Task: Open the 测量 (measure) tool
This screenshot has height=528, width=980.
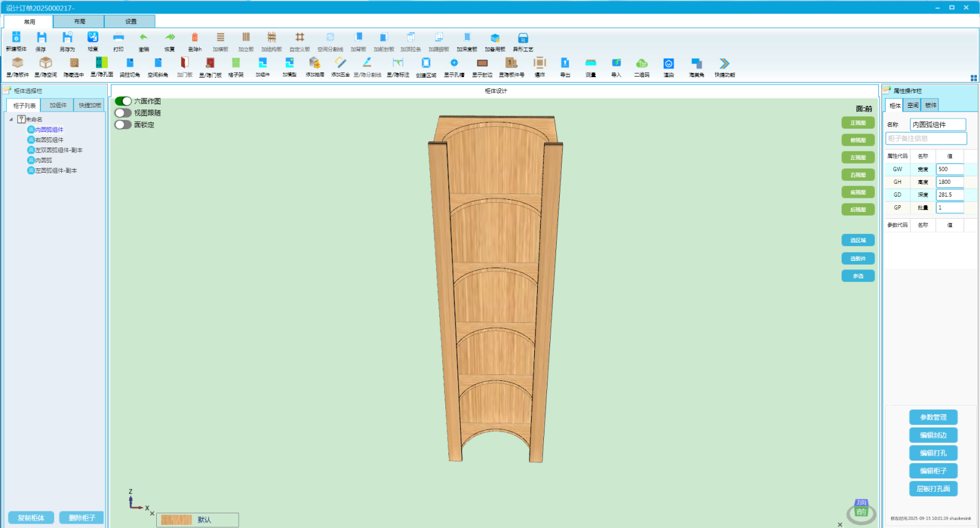Action: click(590, 63)
